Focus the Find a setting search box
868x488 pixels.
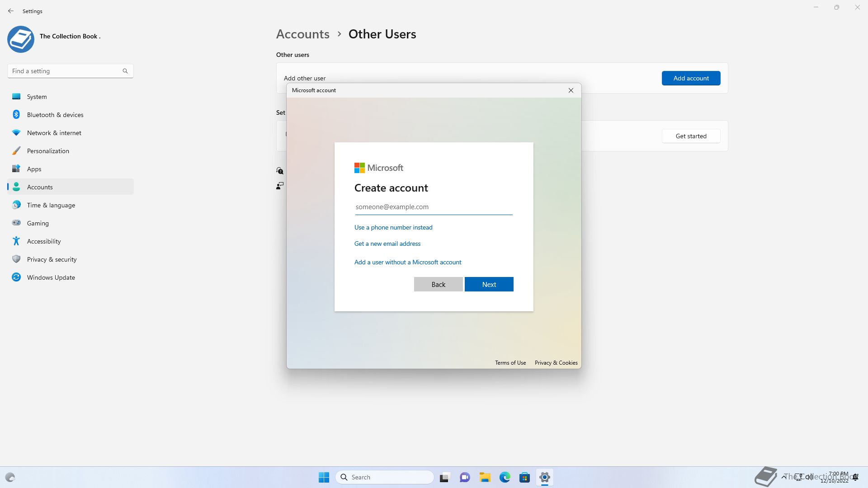tap(71, 71)
